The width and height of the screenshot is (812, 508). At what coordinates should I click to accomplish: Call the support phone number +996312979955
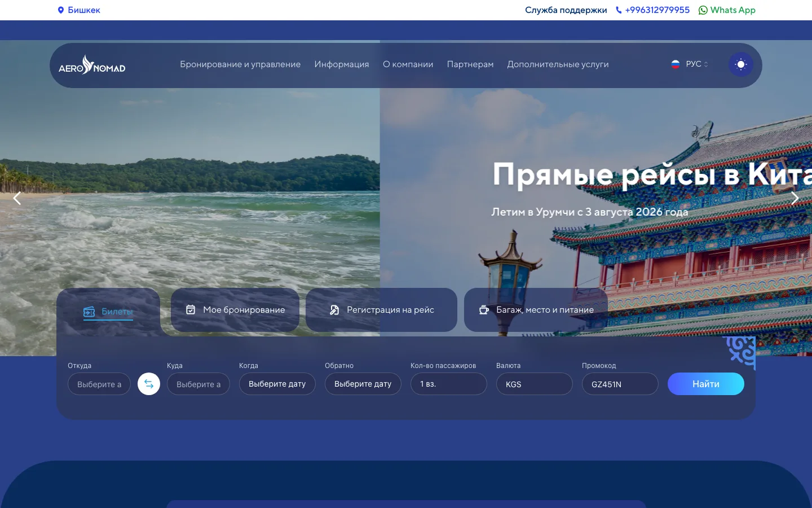click(657, 10)
